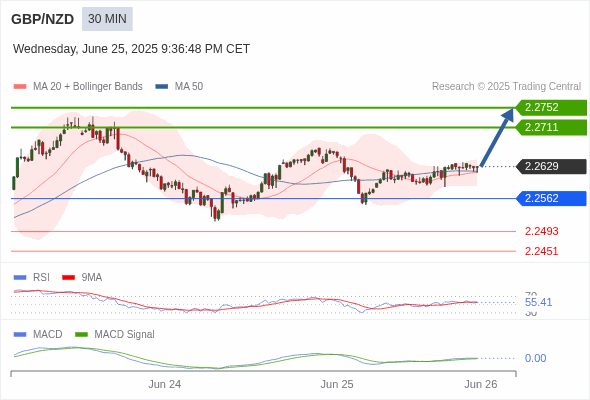Click the 2.2493 red support level

click(x=541, y=231)
